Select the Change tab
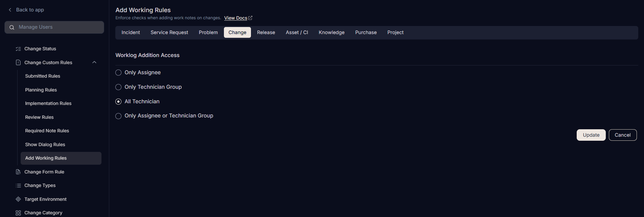This screenshot has width=644, height=217. (237, 32)
